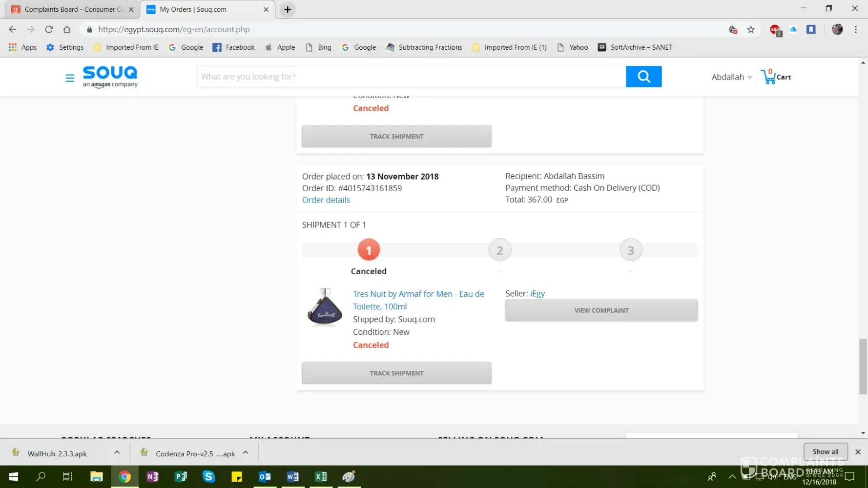868x488 pixels.
Task: Click the page vertical scrollbar thumb
Action: tap(863, 366)
